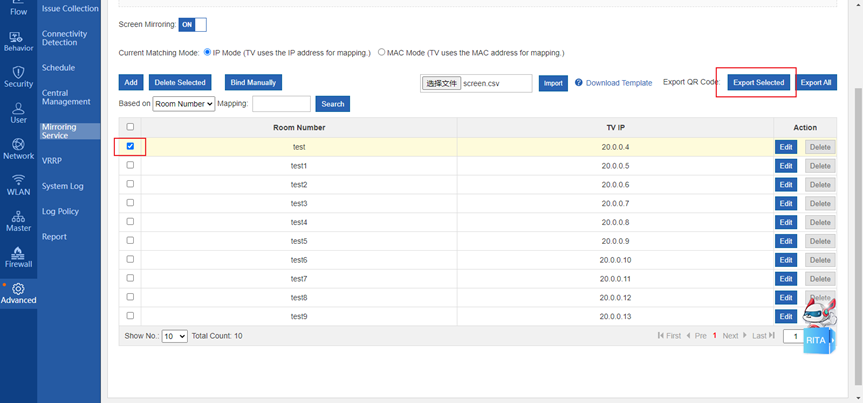The image size is (863, 403).
Task: Open the Advanced gear icon
Action: pyautogui.click(x=18, y=289)
